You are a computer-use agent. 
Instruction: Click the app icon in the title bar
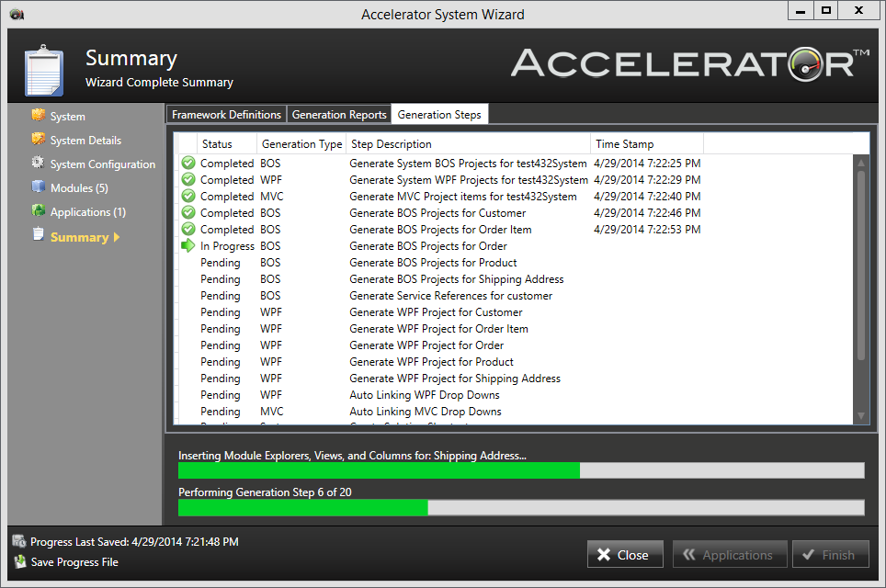click(x=17, y=14)
